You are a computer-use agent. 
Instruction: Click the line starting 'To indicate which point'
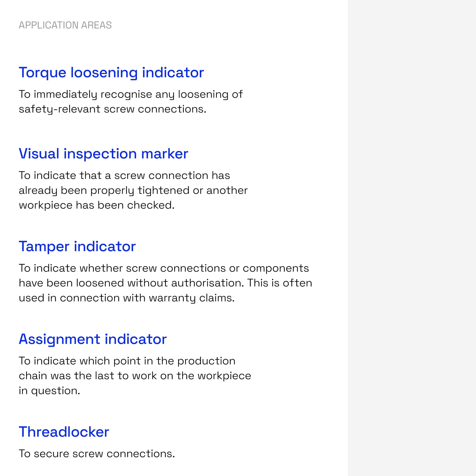click(x=127, y=361)
